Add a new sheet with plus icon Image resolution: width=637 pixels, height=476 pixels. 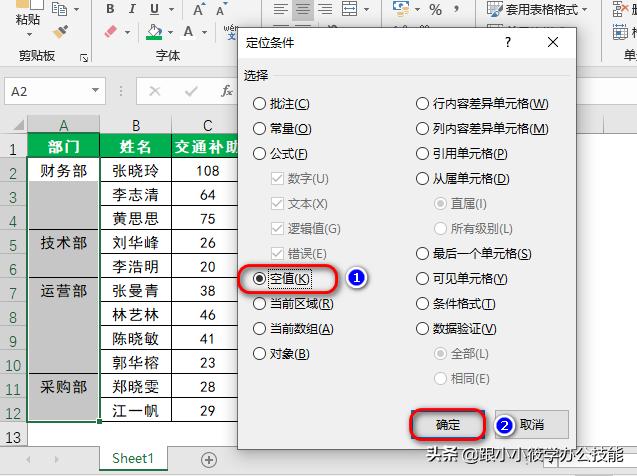tap(209, 460)
